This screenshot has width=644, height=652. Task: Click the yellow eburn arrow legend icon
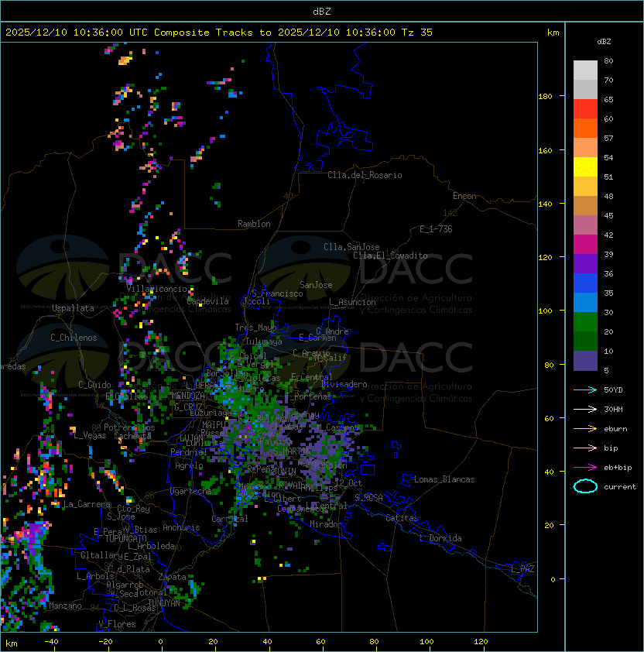pyautogui.click(x=585, y=429)
